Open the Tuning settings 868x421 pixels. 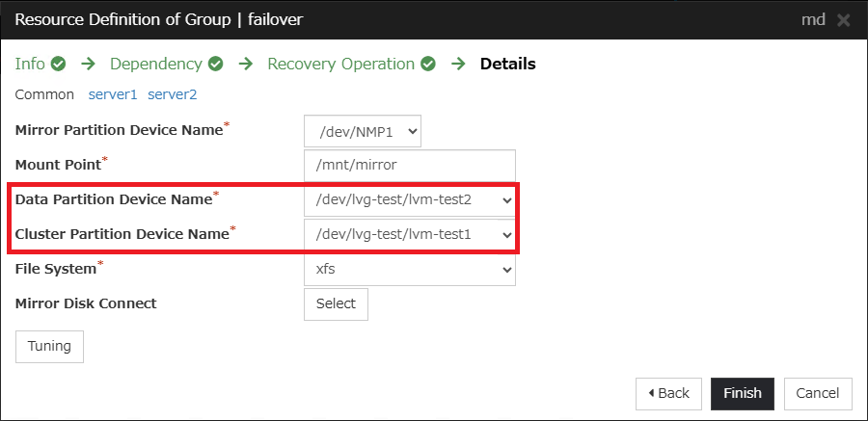click(x=49, y=347)
